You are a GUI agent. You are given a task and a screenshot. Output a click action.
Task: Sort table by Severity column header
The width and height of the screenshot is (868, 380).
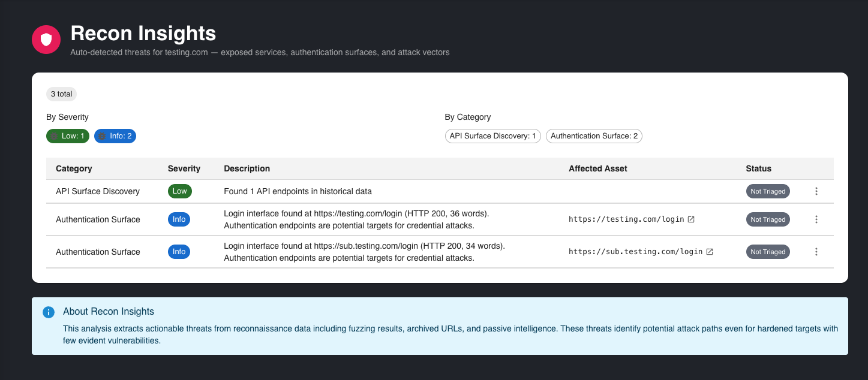[x=184, y=168]
